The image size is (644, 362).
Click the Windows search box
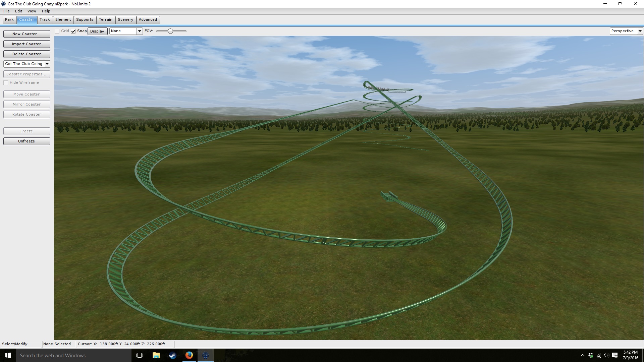coord(74,355)
